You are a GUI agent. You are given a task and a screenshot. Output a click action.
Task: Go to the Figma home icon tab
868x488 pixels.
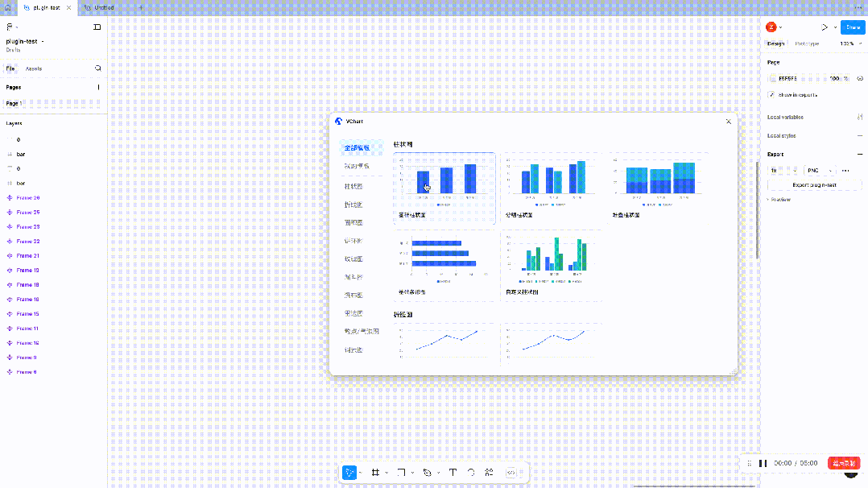pos(8,8)
